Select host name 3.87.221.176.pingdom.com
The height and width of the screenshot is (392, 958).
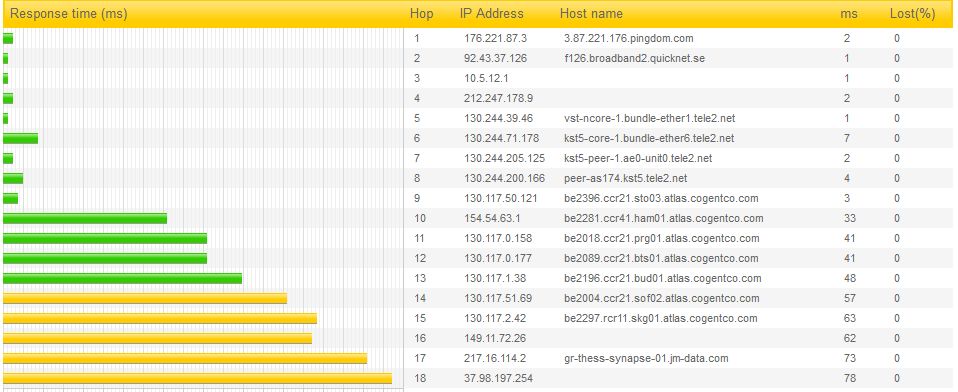[x=629, y=38]
